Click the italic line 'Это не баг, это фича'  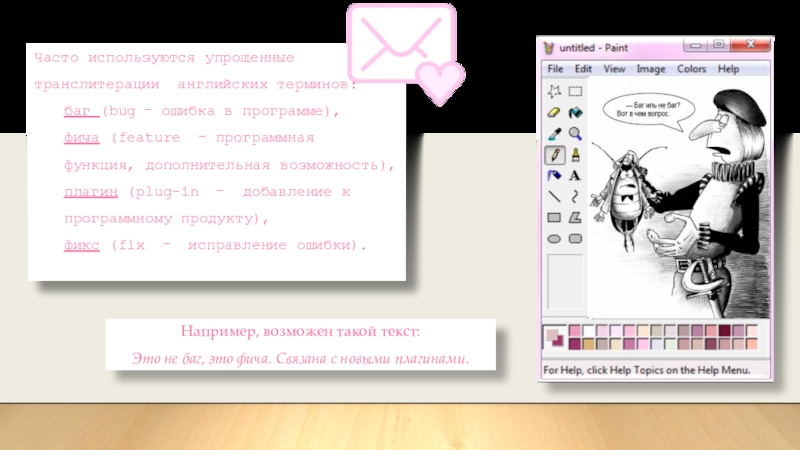[x=201, y=359]
